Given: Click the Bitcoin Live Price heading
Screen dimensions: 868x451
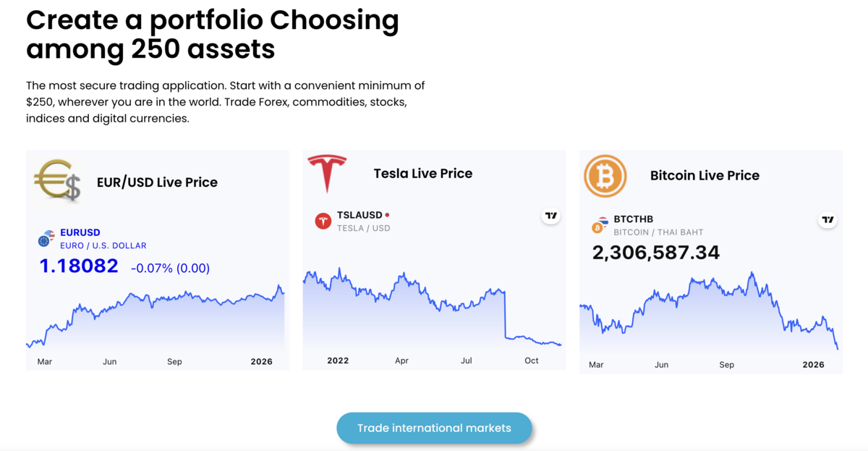Looking at the screenshot, I should point(705,176).
